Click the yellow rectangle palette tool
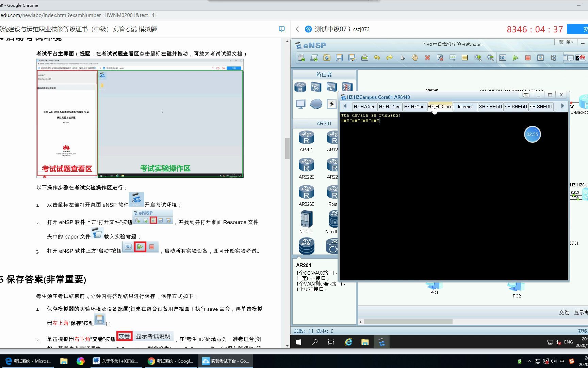 pos(465,58)
